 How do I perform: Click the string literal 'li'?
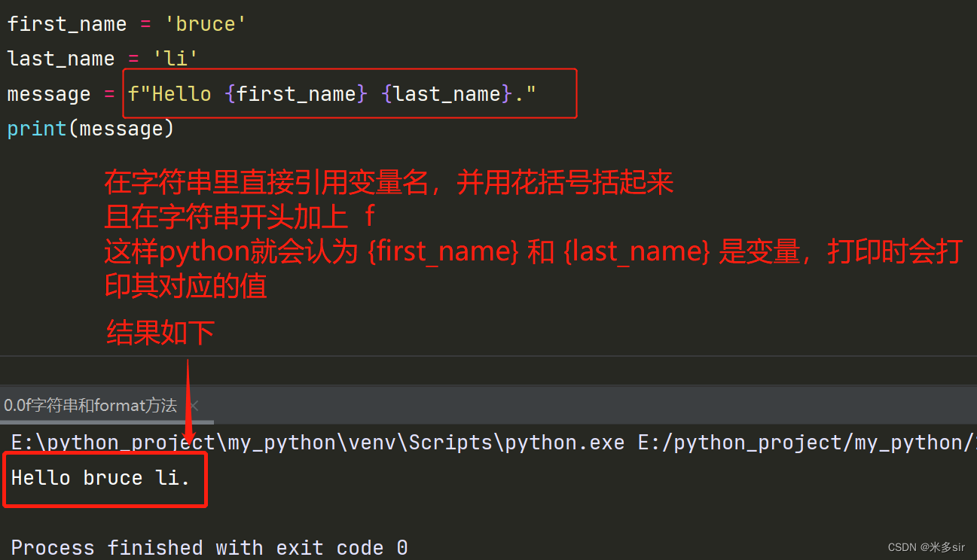(x=175, y=58)
